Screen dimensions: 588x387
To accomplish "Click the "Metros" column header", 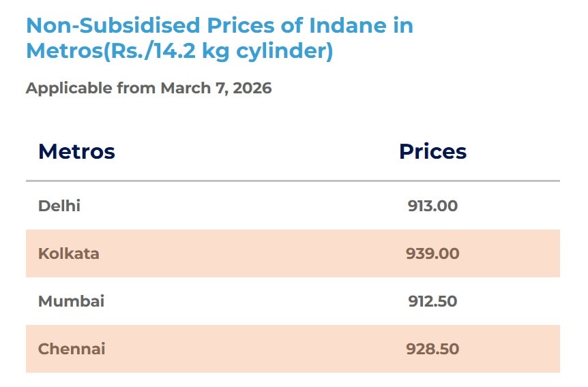I will [x=76, y=151].
